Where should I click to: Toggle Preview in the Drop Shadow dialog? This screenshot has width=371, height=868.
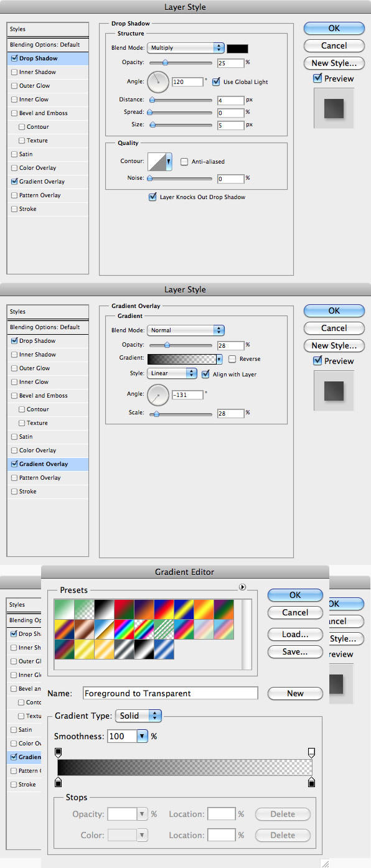(317, 78)
